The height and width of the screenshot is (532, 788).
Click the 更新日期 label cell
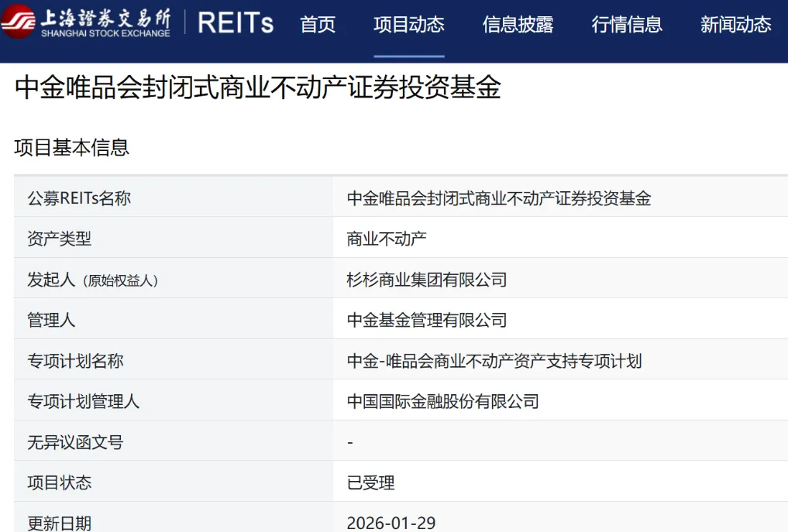pyautogui.click(x=174, y=517)
